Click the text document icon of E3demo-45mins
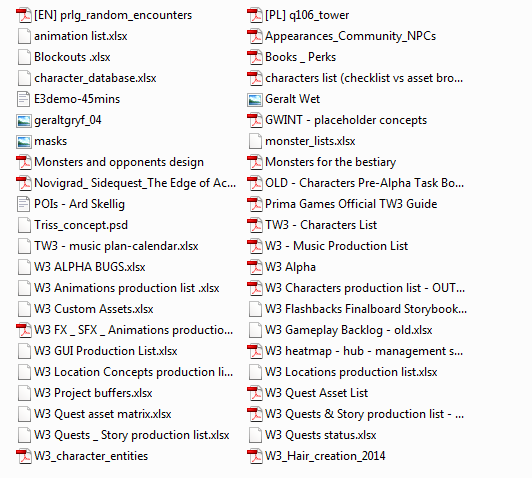The width and height of the screenshot is (532, 478). (x=24, y=99)
